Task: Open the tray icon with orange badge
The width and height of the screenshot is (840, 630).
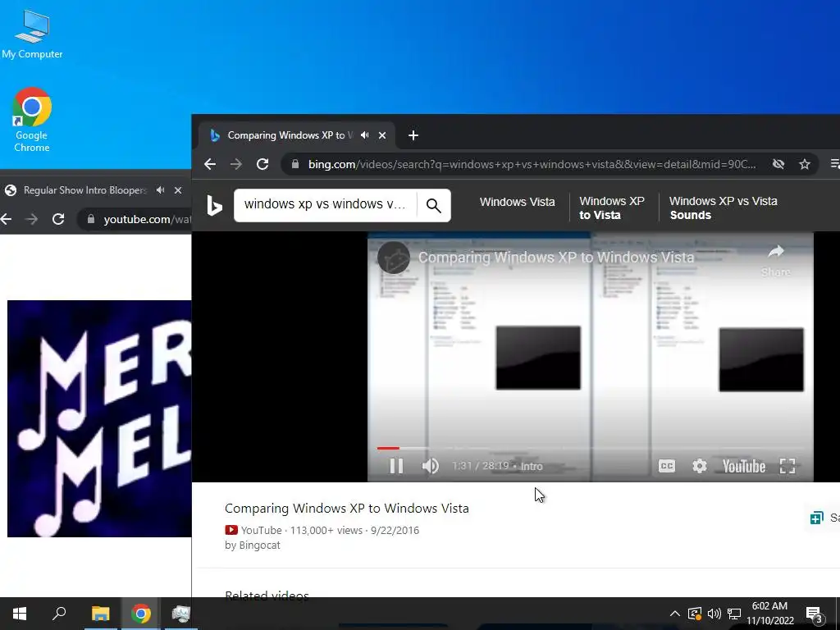Action: 694,614
